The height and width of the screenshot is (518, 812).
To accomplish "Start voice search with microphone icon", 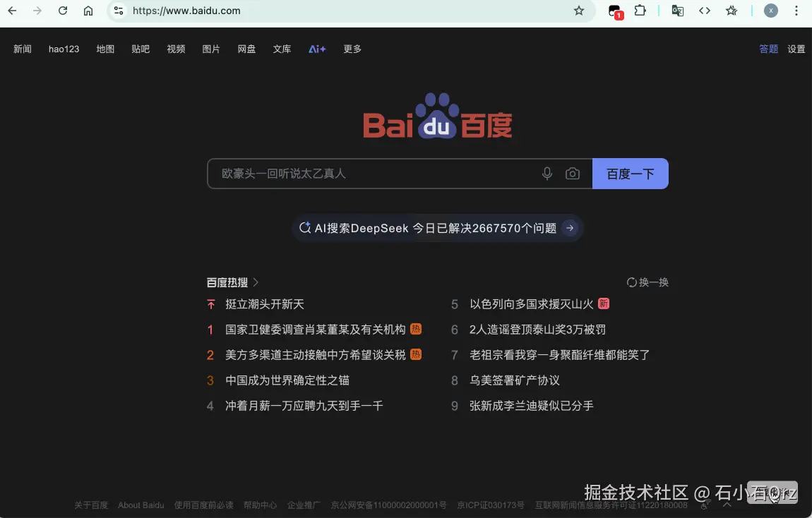I will (x=547, y=174).
